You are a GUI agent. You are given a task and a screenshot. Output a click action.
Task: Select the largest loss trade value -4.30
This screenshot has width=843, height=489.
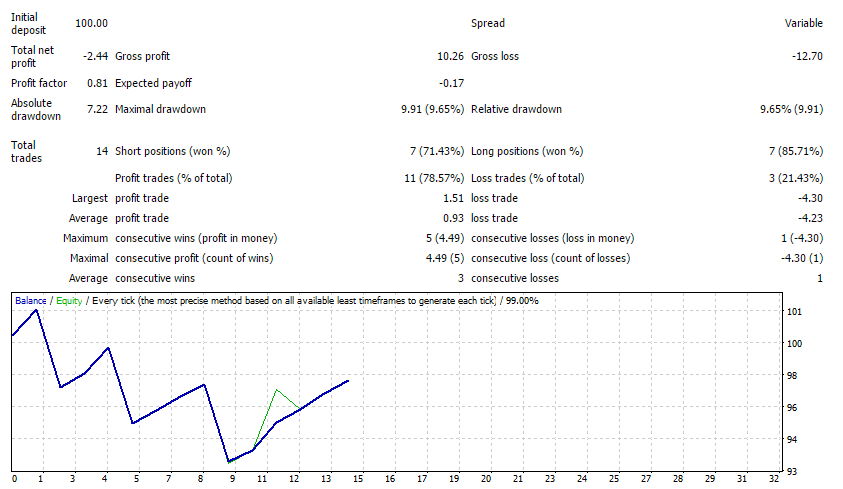coord(810,198)
